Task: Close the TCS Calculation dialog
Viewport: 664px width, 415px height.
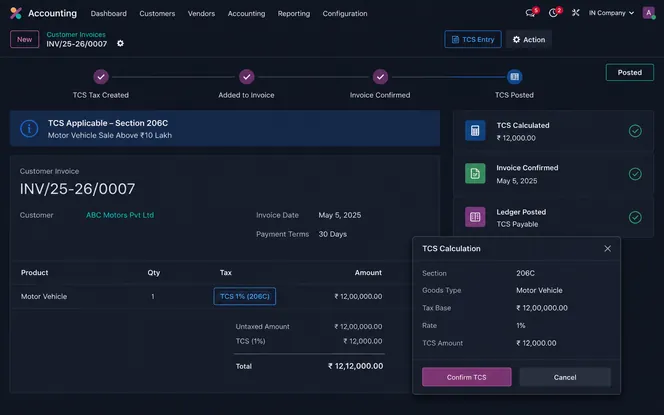Action: [x=607, y=249]
